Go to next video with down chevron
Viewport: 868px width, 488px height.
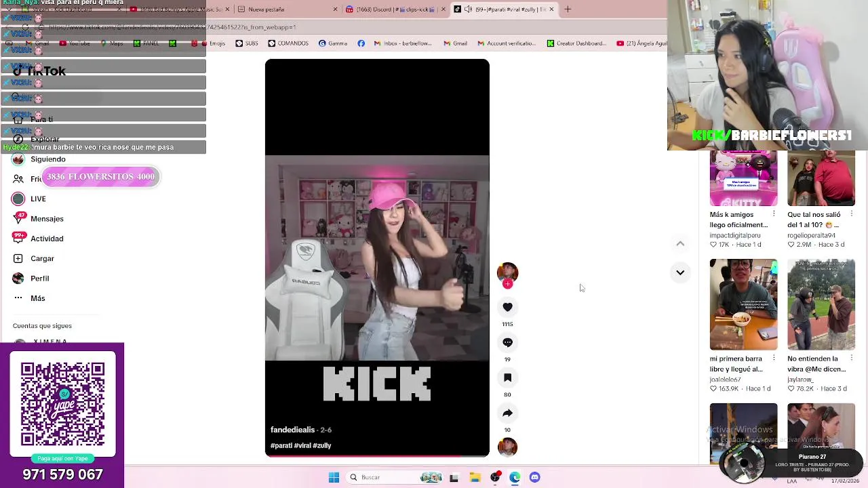pos(680,272)
